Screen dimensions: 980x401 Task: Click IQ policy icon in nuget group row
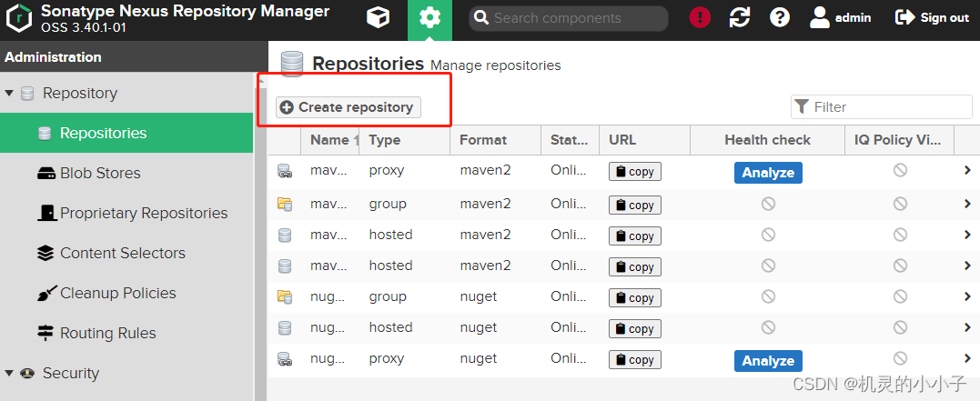[900, 296]
